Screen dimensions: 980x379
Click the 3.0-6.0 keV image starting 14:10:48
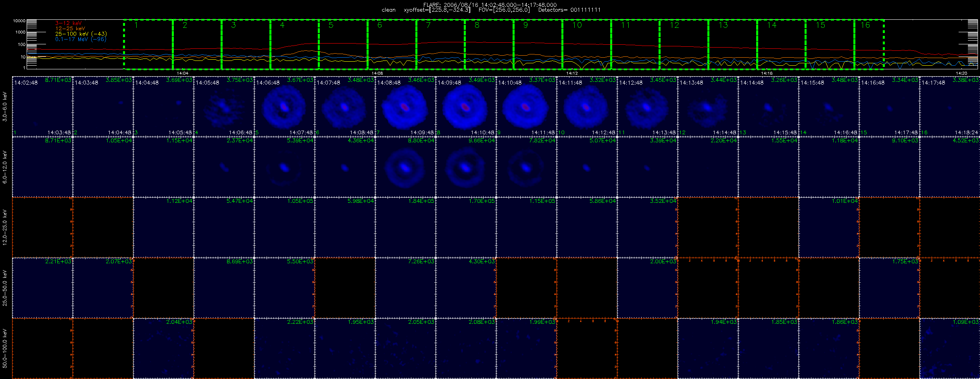526,106
